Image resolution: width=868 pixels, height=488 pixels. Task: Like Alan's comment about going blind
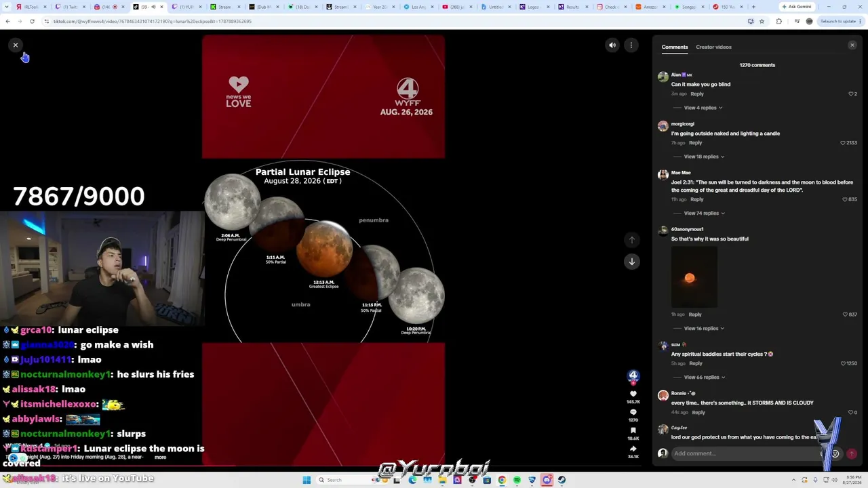pos(852,94)
